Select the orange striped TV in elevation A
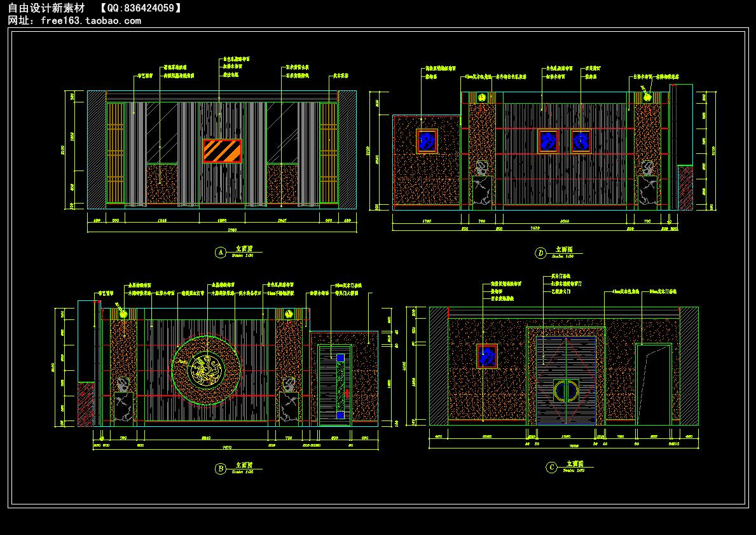The image size is (756, 535). pos(222,151)
